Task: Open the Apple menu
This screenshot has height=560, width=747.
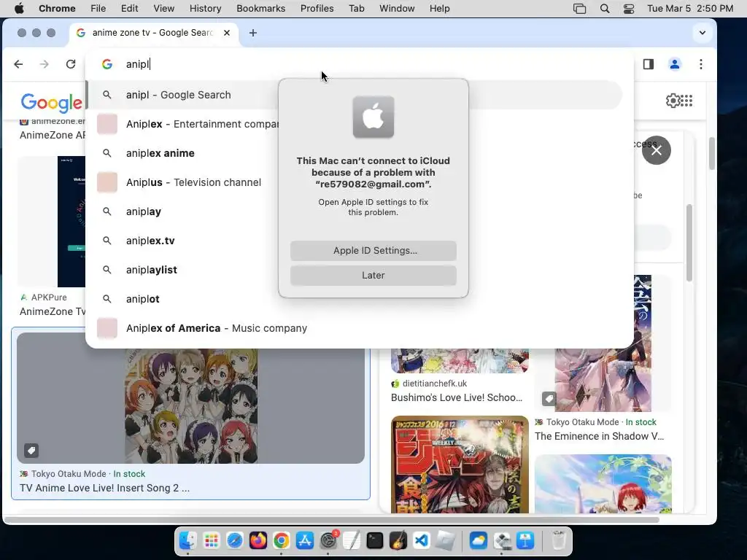Action: point(19,9)
